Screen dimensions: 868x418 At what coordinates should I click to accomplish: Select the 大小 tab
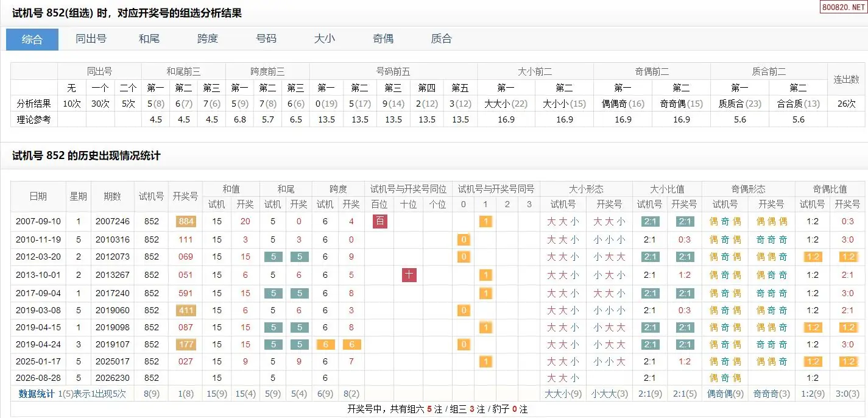point(325,39)
